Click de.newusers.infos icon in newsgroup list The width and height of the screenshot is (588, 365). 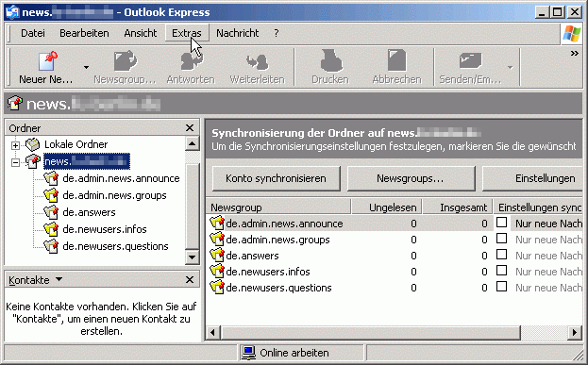217,272
